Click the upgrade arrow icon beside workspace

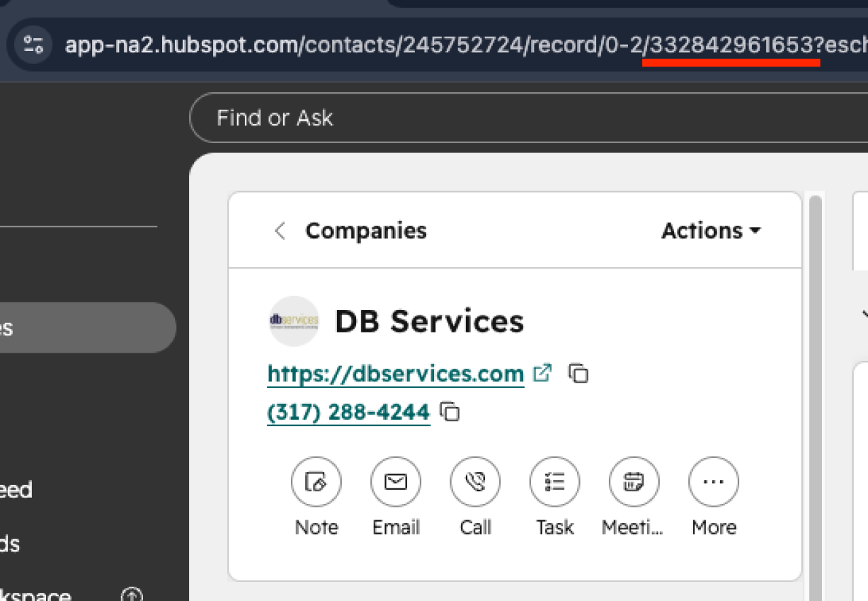[132, 596]
